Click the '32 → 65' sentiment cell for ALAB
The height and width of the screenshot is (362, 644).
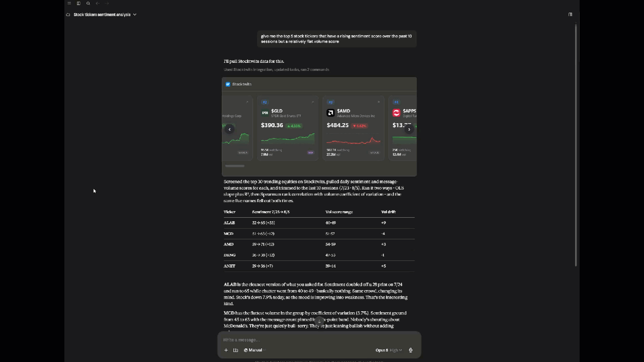(263, 223)
